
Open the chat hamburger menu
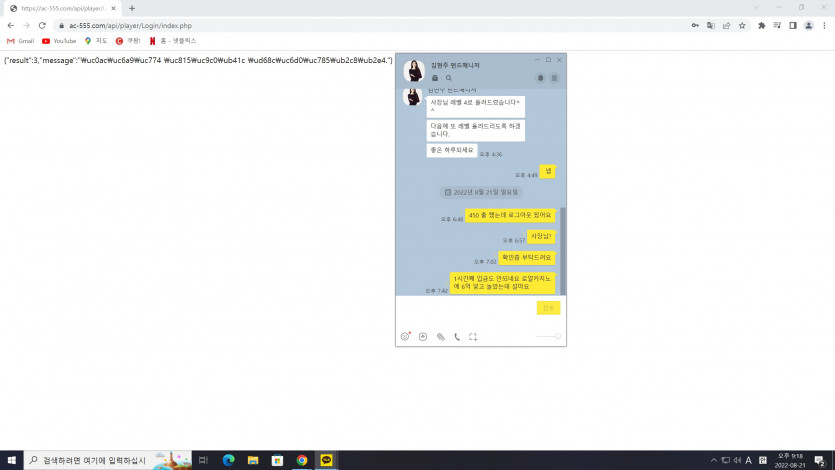pos(554,78)
